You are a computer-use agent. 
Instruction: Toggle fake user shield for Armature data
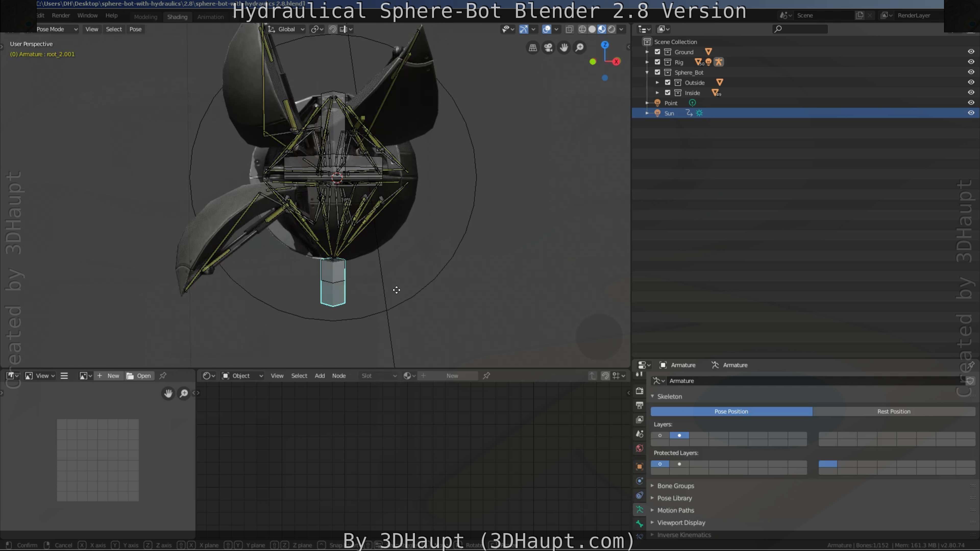click(x=970, y=381)
